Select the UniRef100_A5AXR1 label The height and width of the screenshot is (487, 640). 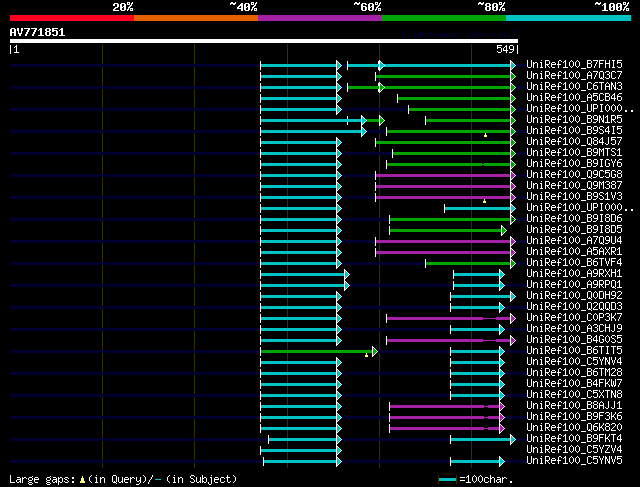(x=574, y=251)
